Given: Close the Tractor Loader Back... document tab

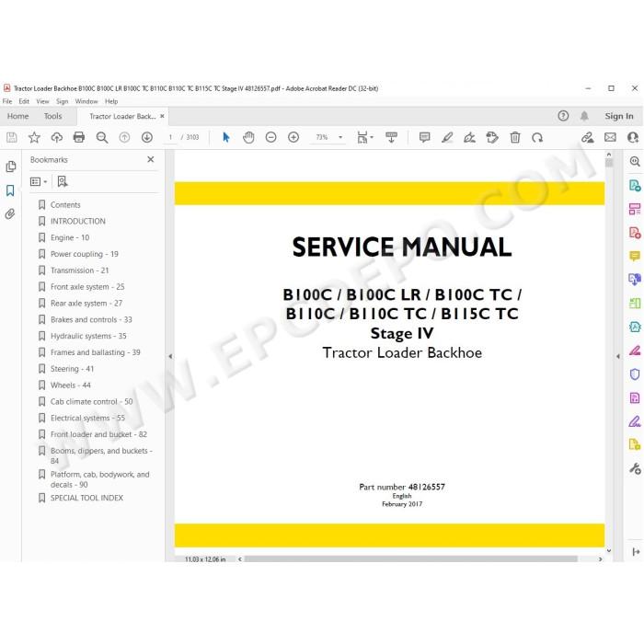Looking at the screenshot, I should point(162,116).
